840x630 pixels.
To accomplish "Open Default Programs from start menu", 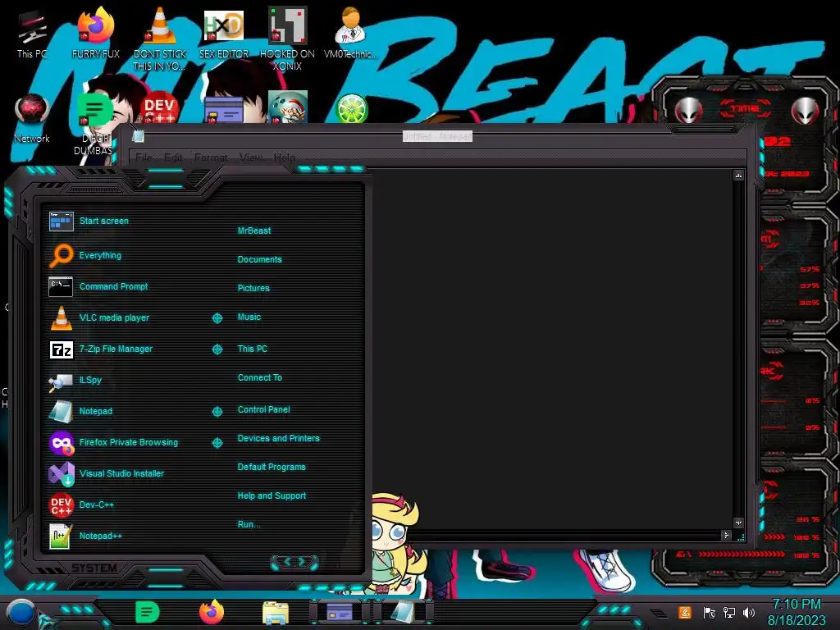I will (272, 467).
